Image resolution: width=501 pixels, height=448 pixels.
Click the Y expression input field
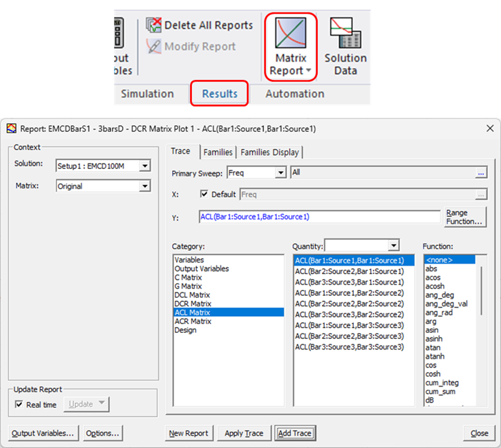click(320, 217)
